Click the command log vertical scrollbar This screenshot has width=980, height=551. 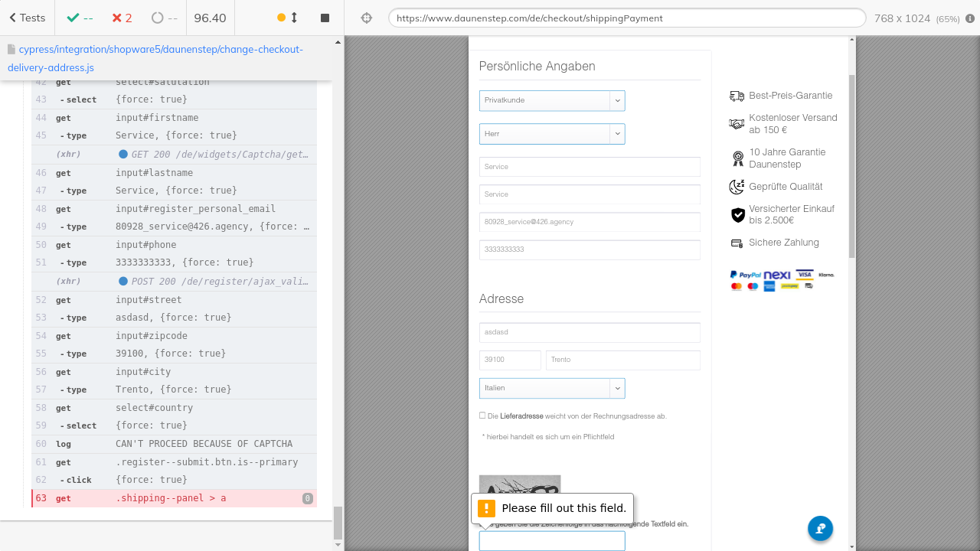pyautogui.click(x=338, y=523)
